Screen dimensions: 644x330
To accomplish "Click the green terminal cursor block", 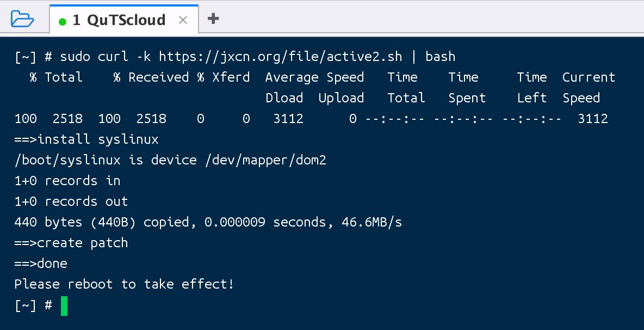I will [x=64, y=305].
